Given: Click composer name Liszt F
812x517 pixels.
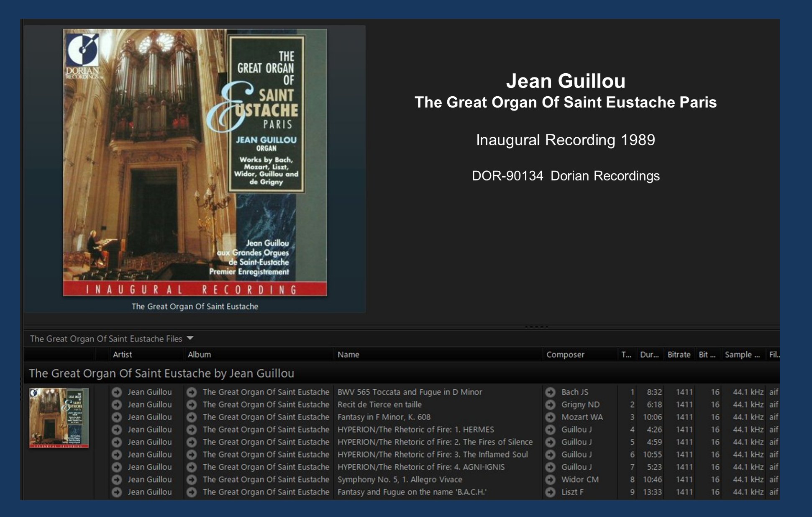Looking at the screenshot, I should point(572,492).
